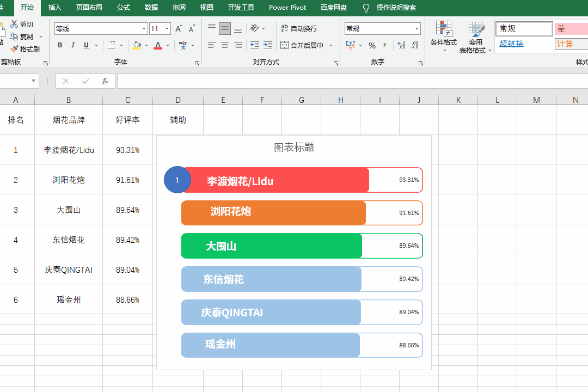Align cell text right

coord(238,45)
